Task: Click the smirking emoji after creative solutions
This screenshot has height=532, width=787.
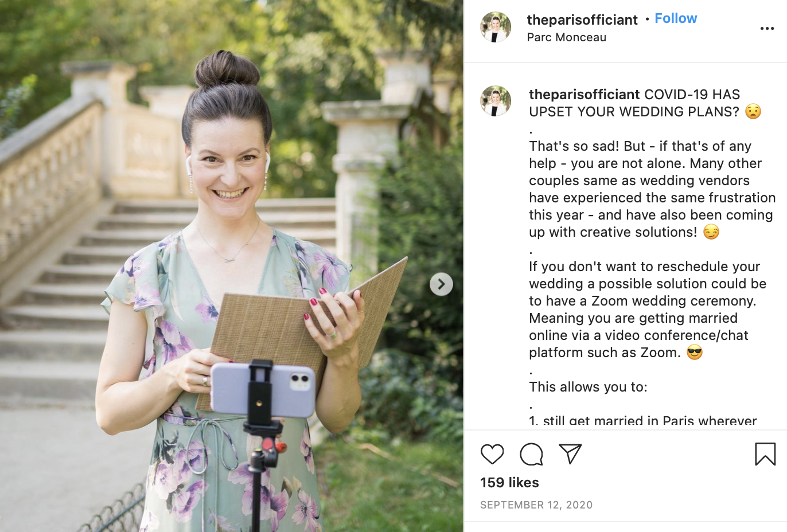Action: coord(711,232)
